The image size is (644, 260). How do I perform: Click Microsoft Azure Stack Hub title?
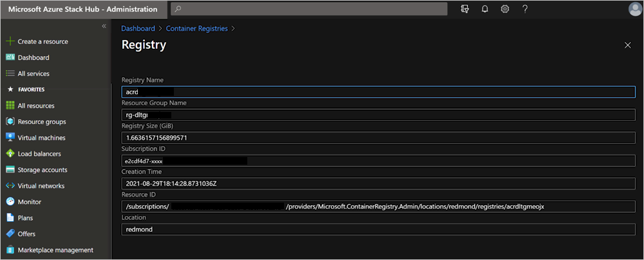[82, 9]
